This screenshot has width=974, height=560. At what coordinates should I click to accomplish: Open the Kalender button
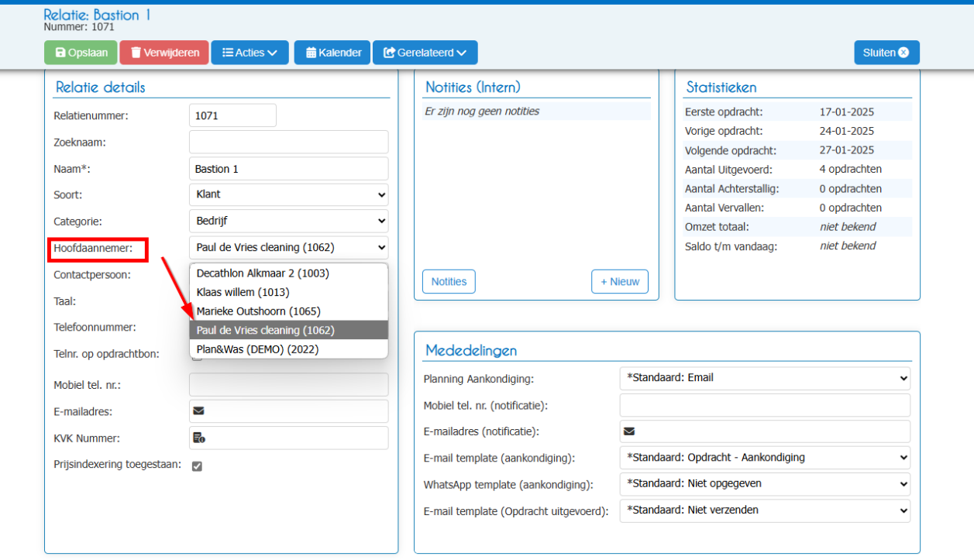point(333,53)
